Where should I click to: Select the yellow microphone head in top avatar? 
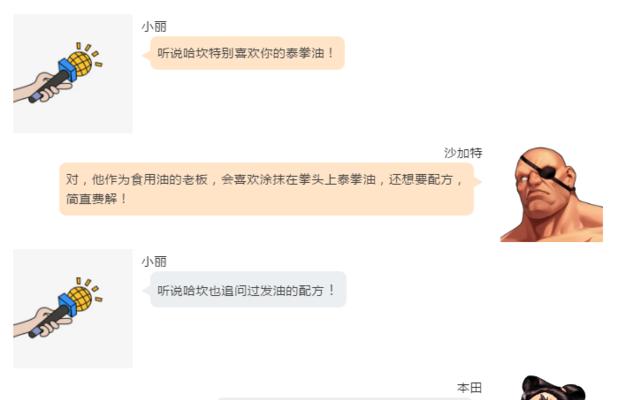click(80, 64)
